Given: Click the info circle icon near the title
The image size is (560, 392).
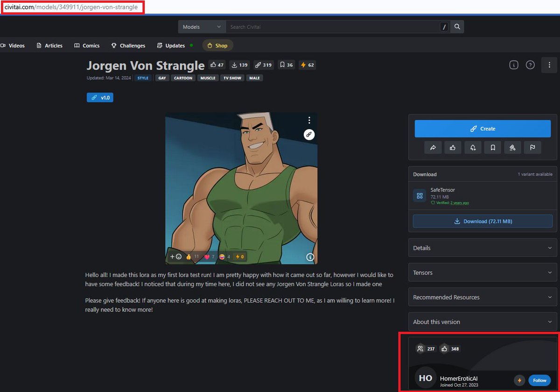Looking at the screenshot, I should [x=513, y=65].
